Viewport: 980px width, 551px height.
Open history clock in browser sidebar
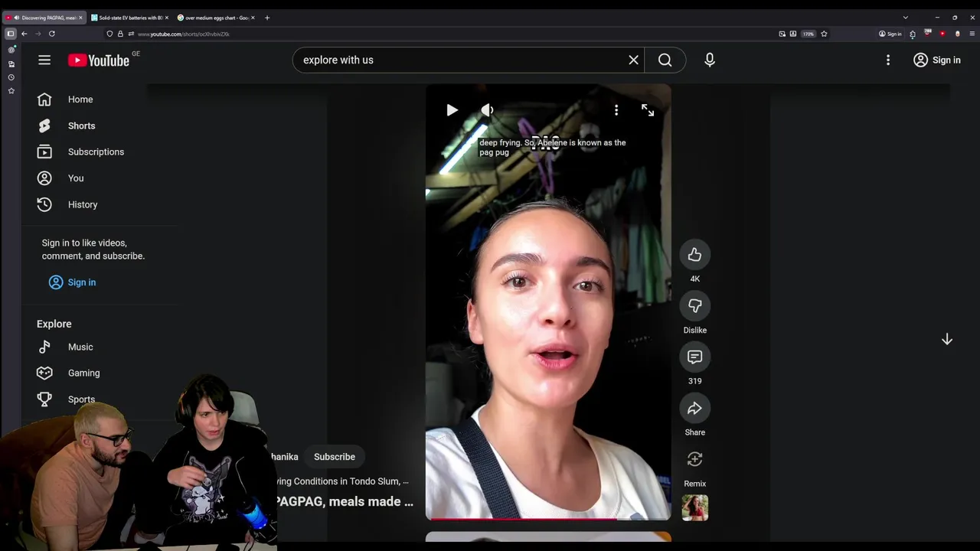pos(11,77)
